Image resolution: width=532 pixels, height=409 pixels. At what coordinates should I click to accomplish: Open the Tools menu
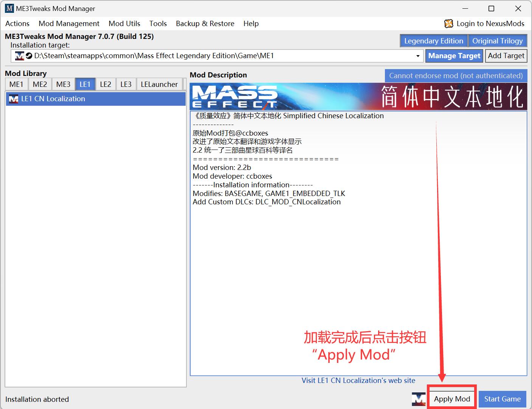[158, 23]
